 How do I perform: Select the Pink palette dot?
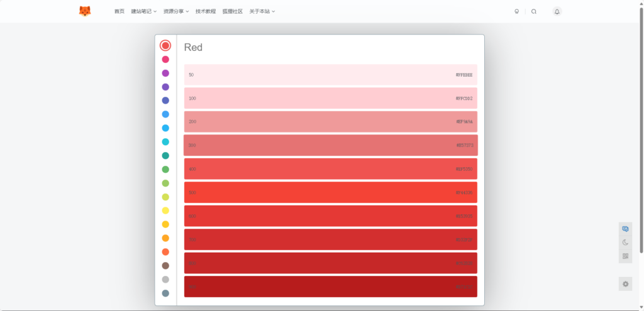coord(165,60)
